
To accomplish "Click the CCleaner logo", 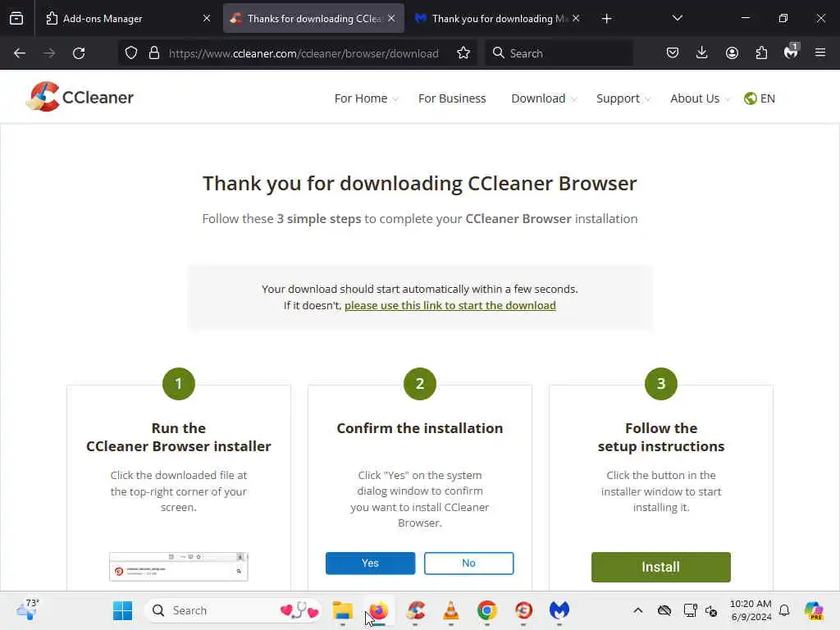I will (x=80, y=97).
